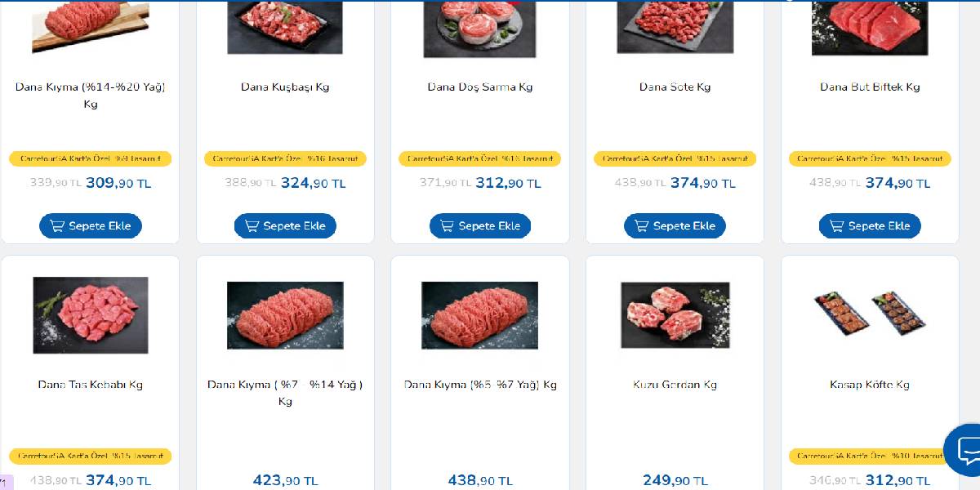This screenshot has height=490, width=980.
Task: Click CarrefourSA Kart badge on Dana Kuşbaşı
Action: (x=285, y=158)
